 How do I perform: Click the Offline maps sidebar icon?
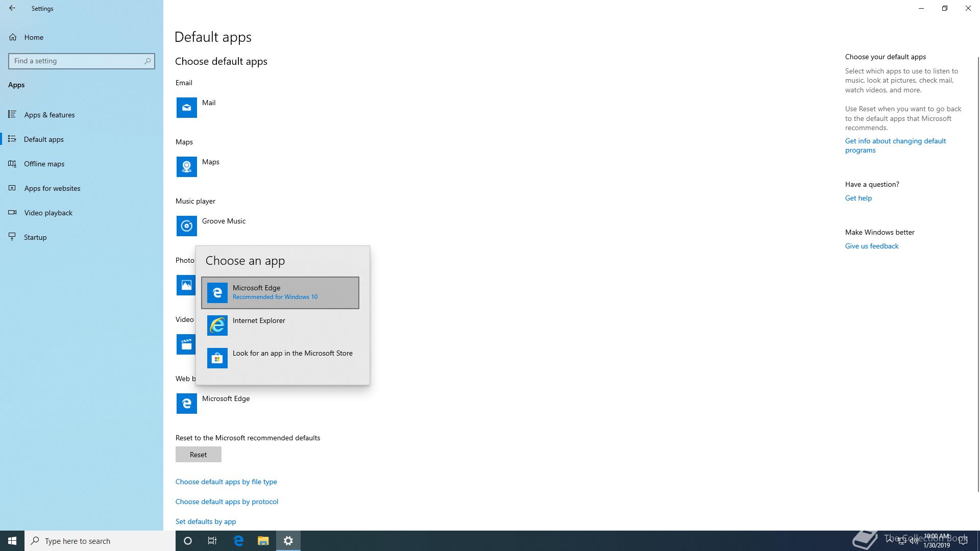coord(12,163)
